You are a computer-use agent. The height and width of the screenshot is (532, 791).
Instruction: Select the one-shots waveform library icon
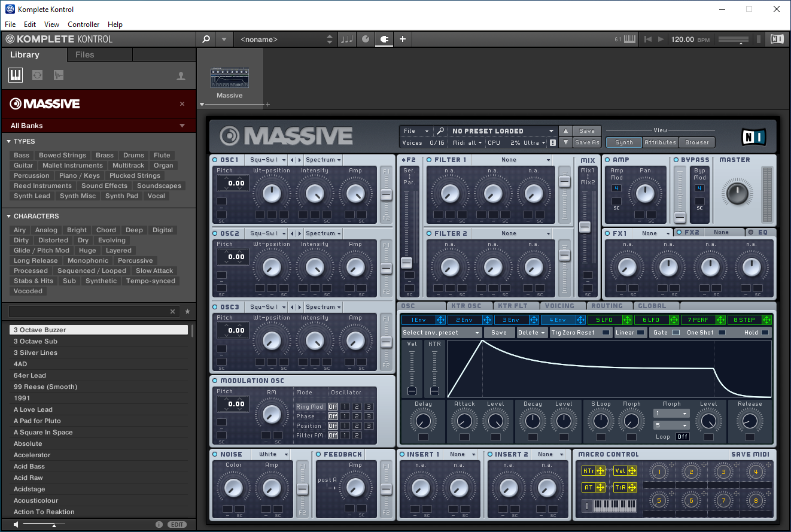click(58, 75)
